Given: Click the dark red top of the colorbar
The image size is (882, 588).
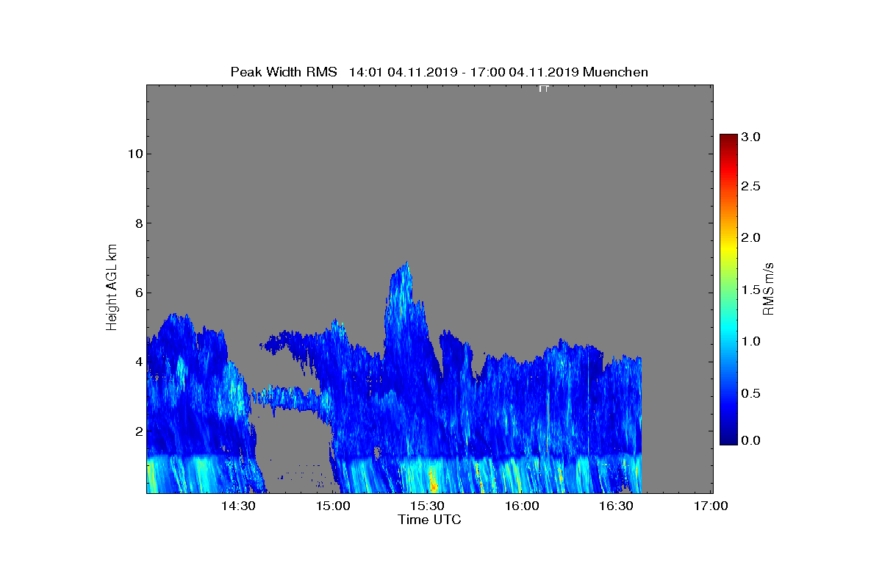Looking at the screenshot, I should [x=728, y=140].
